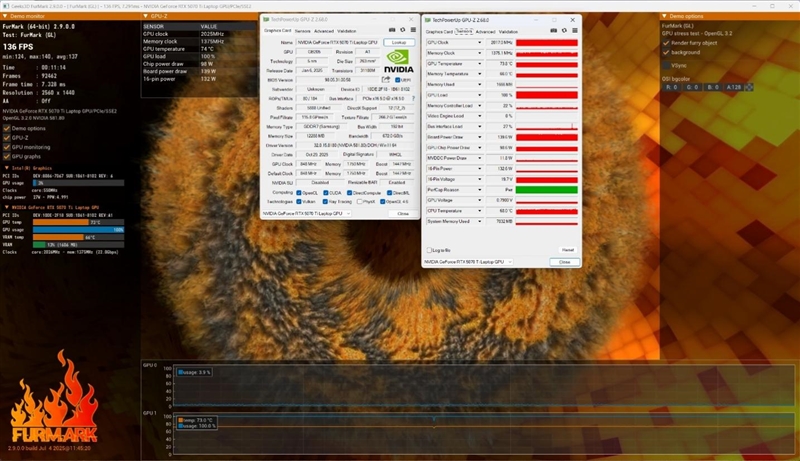The height and width of the screenshot is (461, 800).
Task: Click the Bus Interface question mark icon
Action: (x=411, y=100)
